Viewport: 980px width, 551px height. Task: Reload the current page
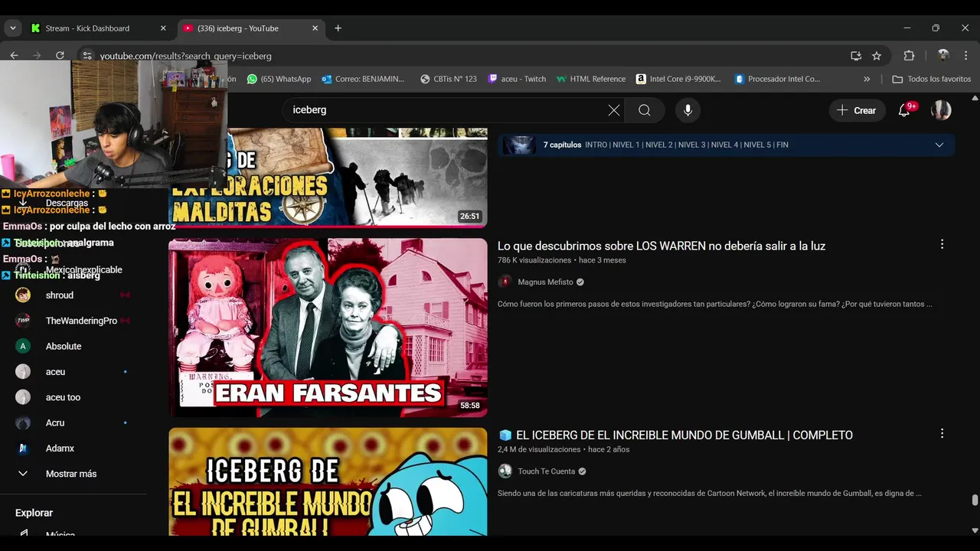[60, 55]
